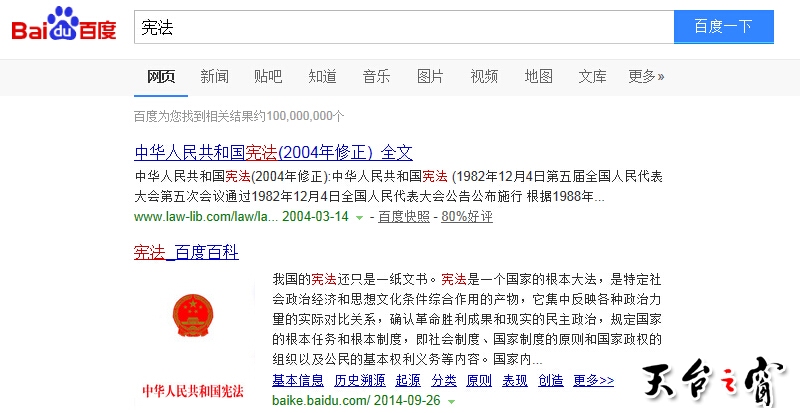
Task: Click the 80%好评 rating link
Action: (467, 216)
